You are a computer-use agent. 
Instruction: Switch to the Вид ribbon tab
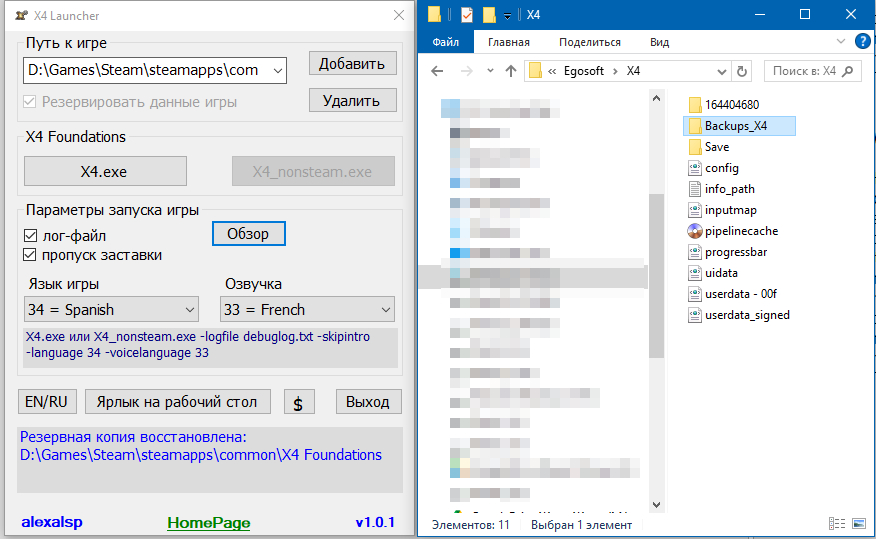659,42
